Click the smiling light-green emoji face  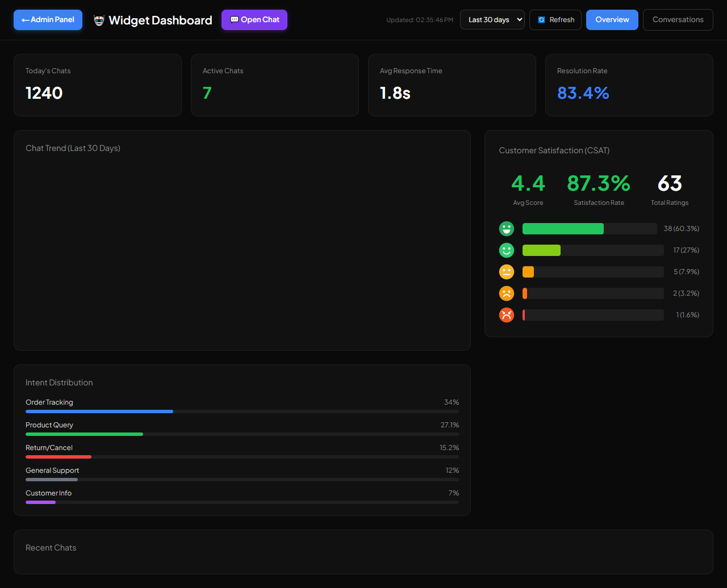[507, 250]
